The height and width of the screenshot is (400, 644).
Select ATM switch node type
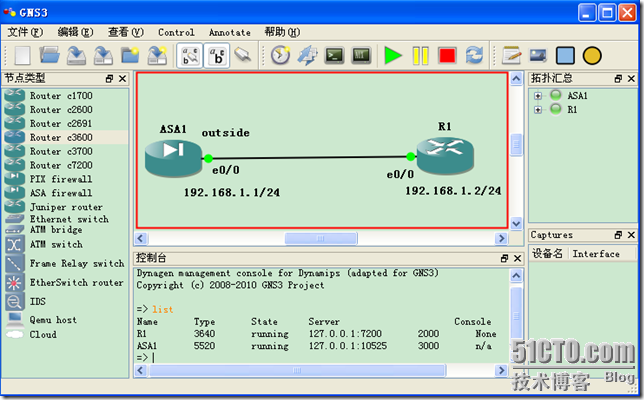65,245
